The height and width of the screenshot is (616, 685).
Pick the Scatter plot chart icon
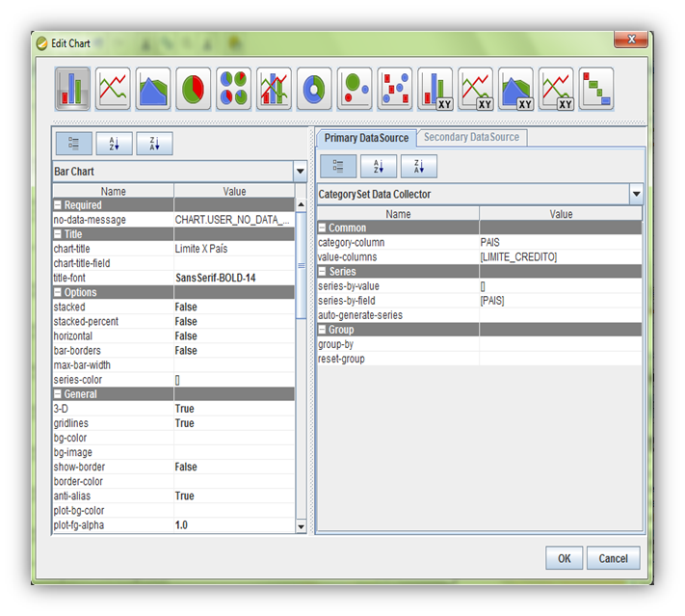(x=395, y=89)
